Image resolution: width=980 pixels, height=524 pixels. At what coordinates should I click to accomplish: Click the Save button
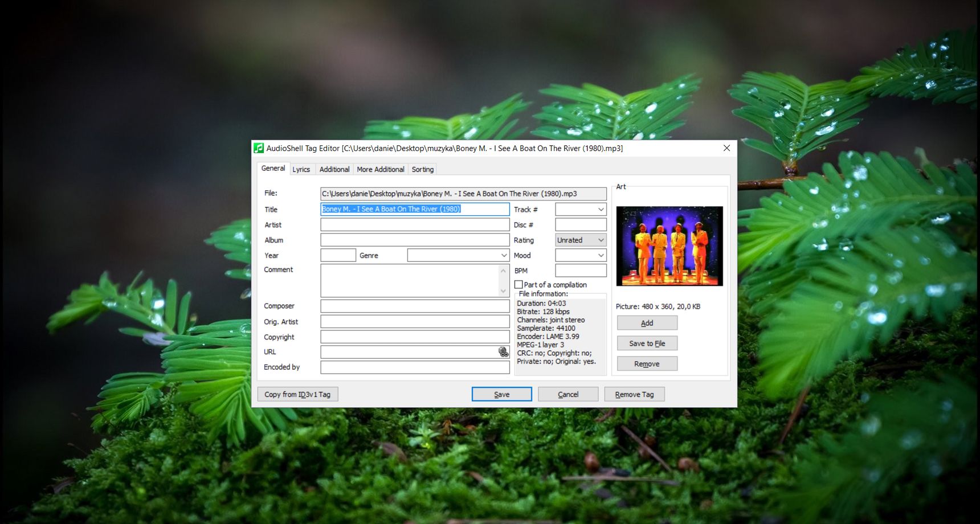(501, 394)
